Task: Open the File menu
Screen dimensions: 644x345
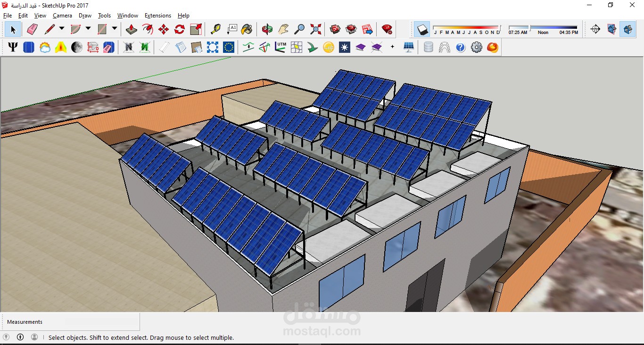Action: [8, 16]
